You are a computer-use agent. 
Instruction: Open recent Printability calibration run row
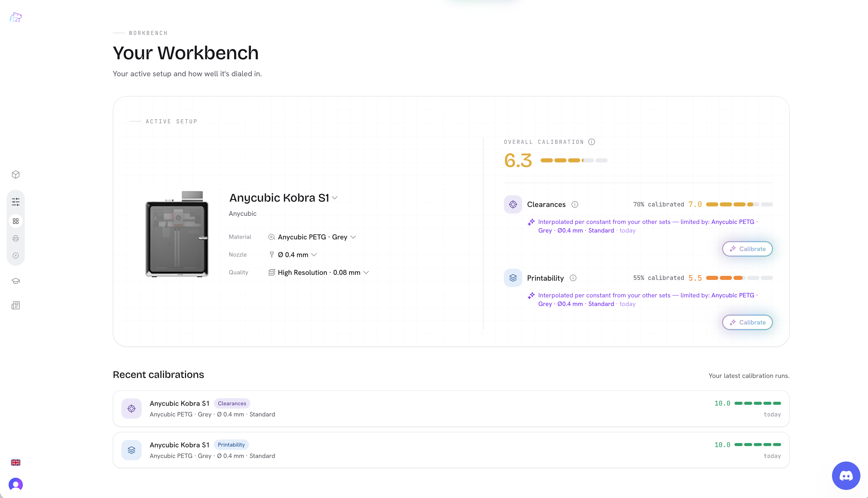tap(451, 450)
